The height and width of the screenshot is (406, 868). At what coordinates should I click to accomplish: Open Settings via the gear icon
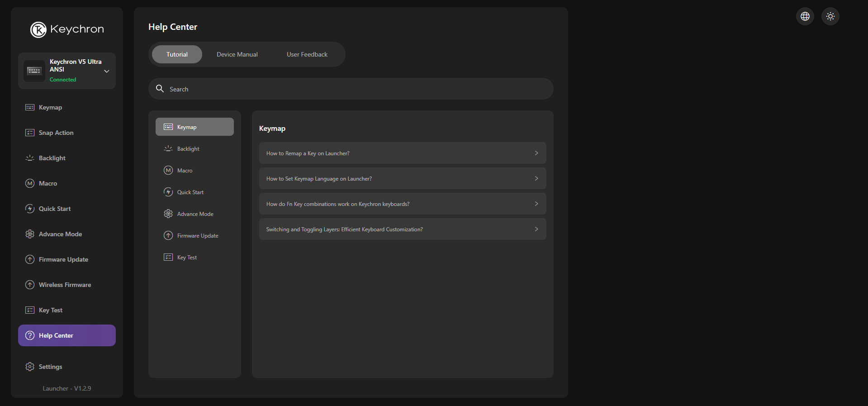pyautogui.click(x=30, y=367)
